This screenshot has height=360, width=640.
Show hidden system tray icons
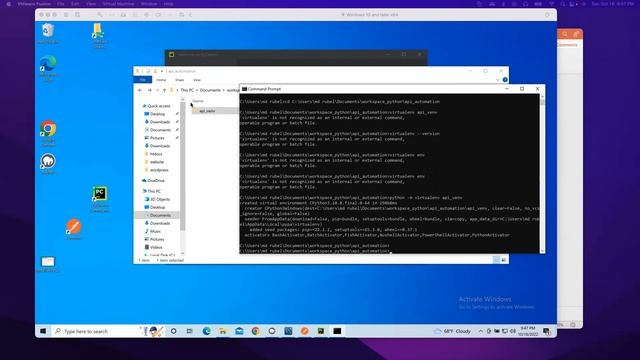(x=480, y=331)
